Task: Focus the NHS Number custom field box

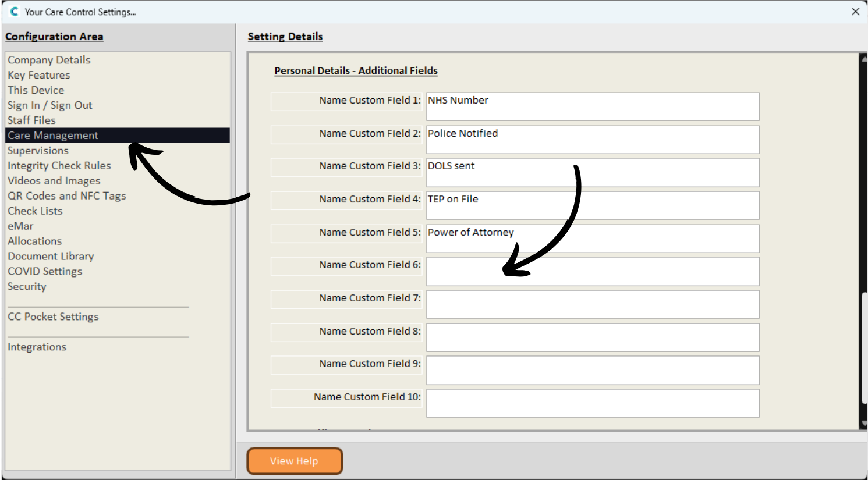Action: tap(592, 106)
